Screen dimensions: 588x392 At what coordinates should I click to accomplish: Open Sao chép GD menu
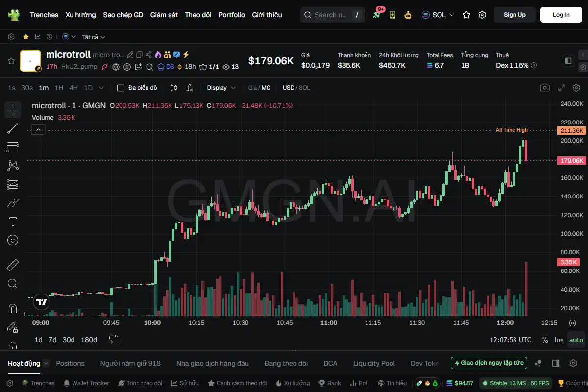click(x=123, y=15)
